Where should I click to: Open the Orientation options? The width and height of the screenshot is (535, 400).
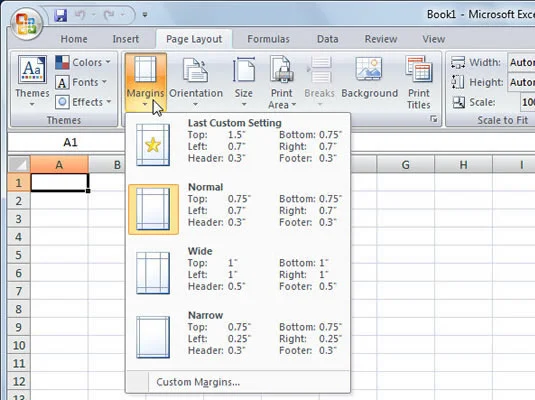pyautogui.click(x=196, y=82)
